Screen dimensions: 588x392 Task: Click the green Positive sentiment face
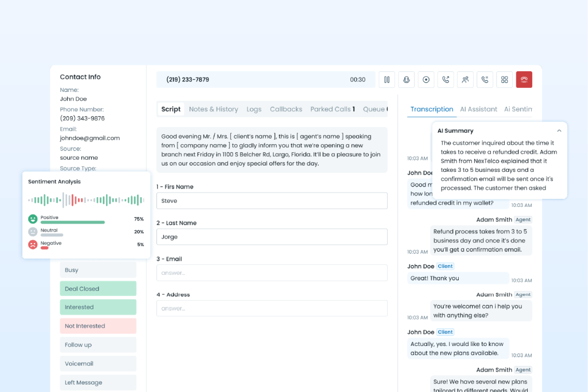pyautogui.click(x=33, y=219)
